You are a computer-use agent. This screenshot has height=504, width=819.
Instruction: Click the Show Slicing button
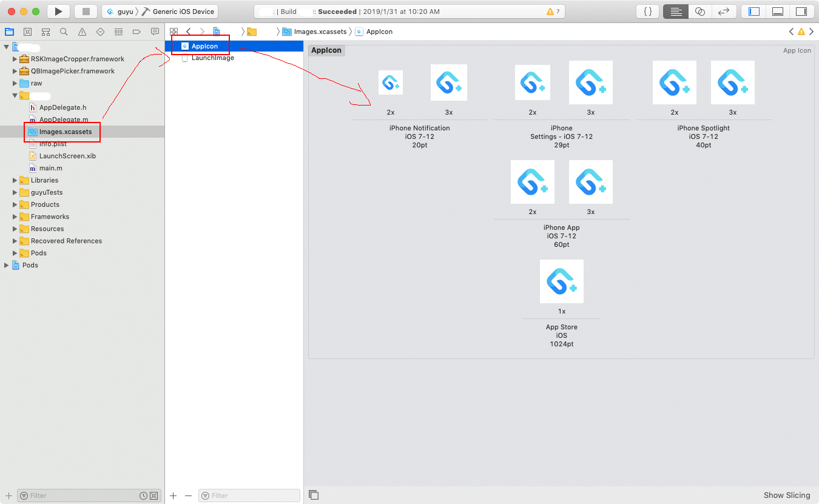[787, 495]
